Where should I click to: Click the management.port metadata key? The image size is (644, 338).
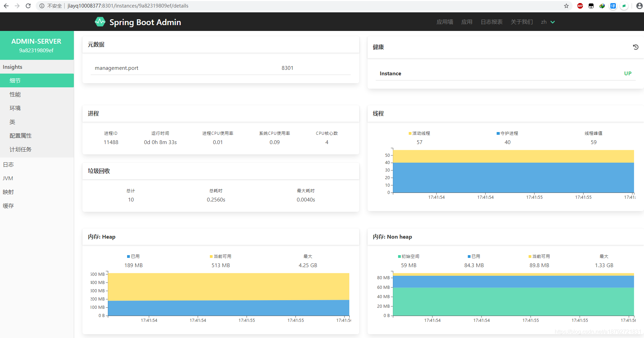pyautogui.click(x=116, y=68)
